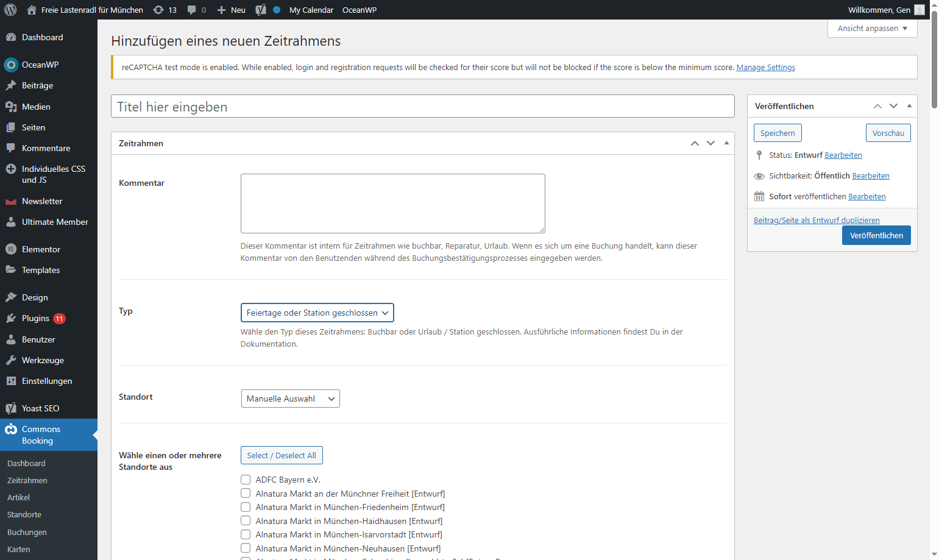
Task: Click the page vertical scrollbar thumb
Action: pyautogui.click(x=935, y=60)
